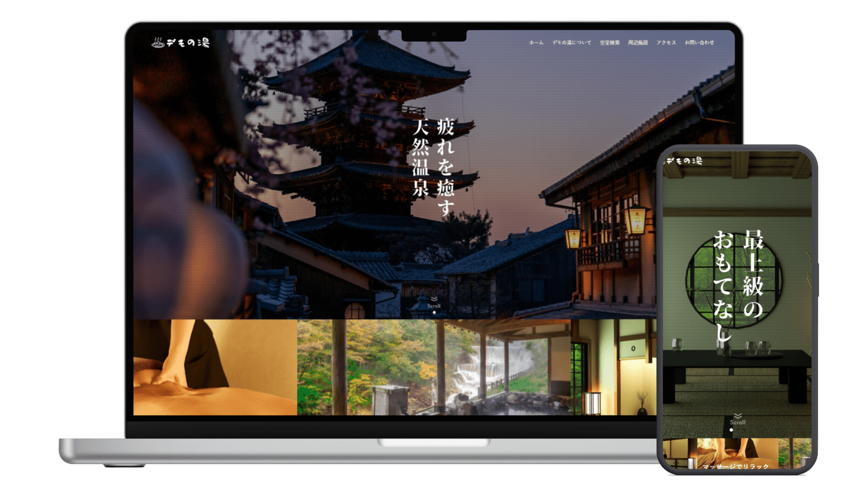Tap the white scroll dot on the phone
Viewport: 868px width, 488px height.
(x=731, y=430)
